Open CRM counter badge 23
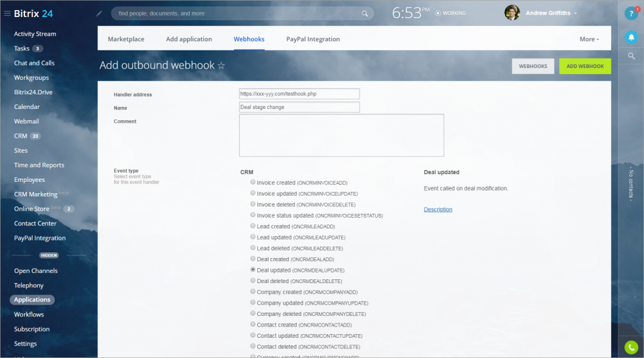Image resolution: width=644 pixels, height=358 pixels. [35, 136]
